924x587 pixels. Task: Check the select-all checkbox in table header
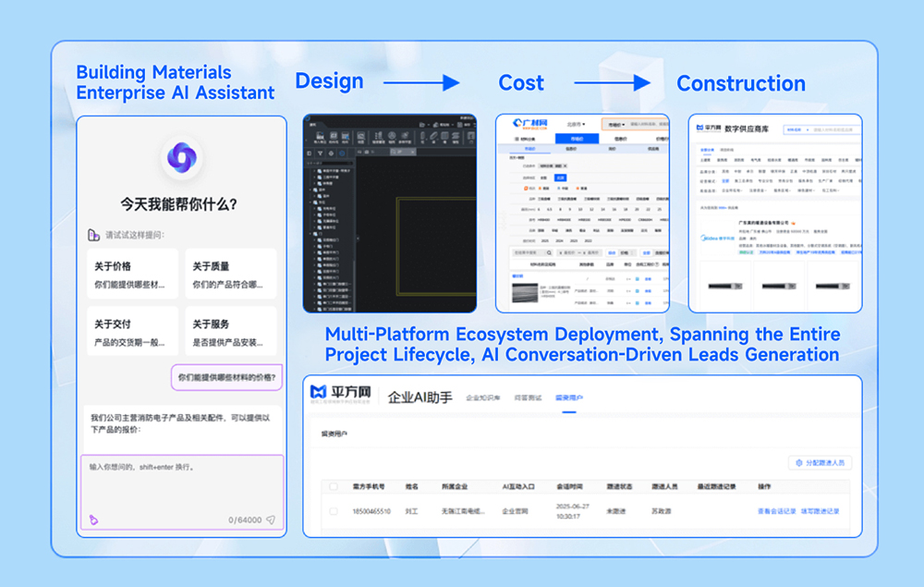point(333,486)
